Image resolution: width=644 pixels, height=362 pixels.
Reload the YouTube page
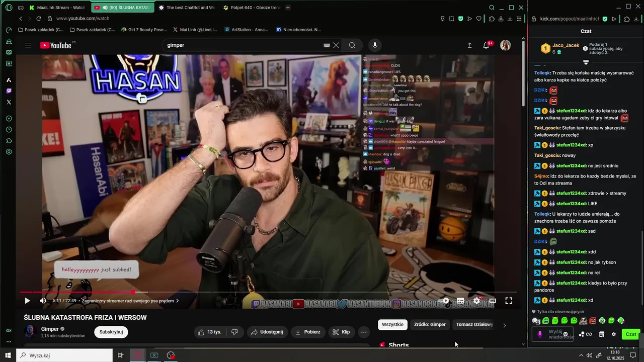coord(39,19)
